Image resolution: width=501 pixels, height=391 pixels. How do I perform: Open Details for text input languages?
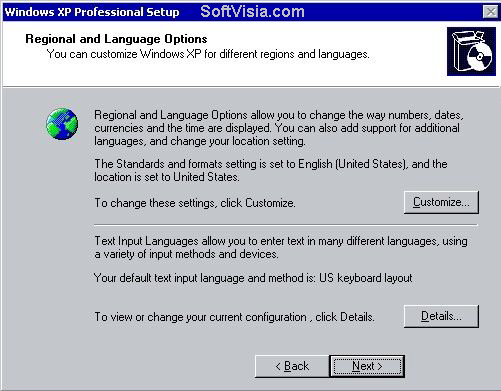tap(441, 316)
